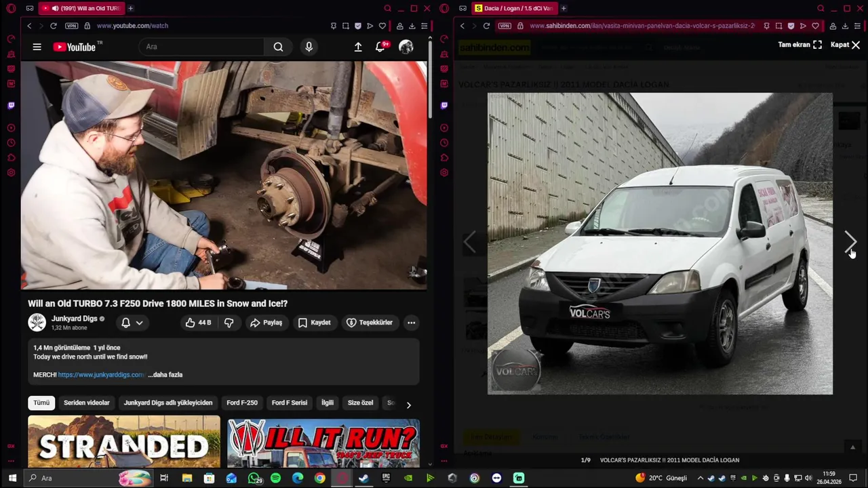Expand description with ...daha fazla

165,375
